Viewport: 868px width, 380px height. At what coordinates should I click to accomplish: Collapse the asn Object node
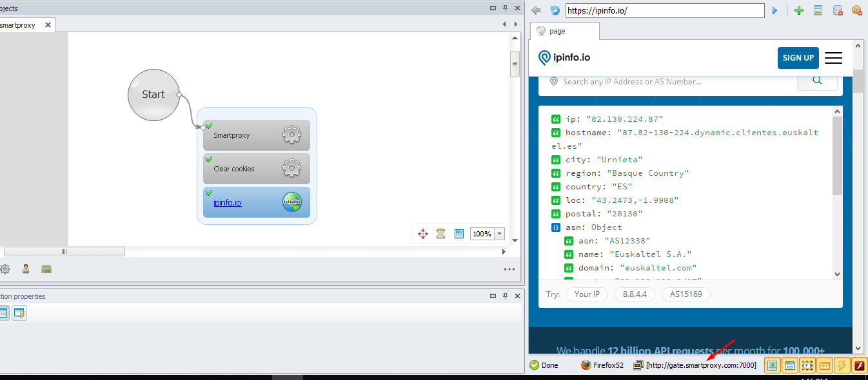tap(555, 227)
